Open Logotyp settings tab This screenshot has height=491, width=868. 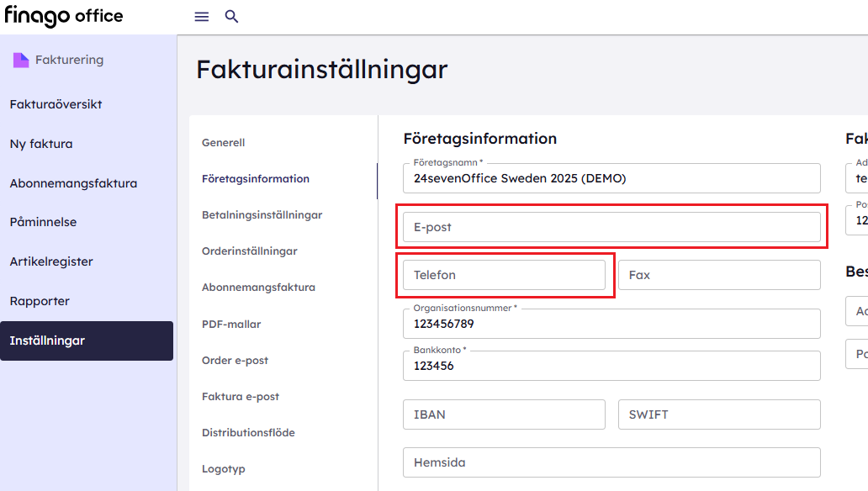coord(224,469)
